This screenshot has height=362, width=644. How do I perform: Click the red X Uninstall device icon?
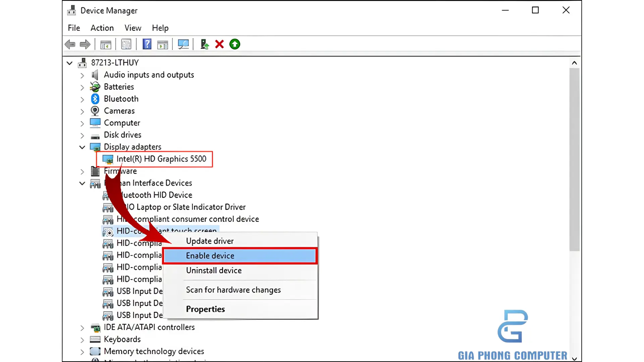pyautogui.click(x=219, y=44)
